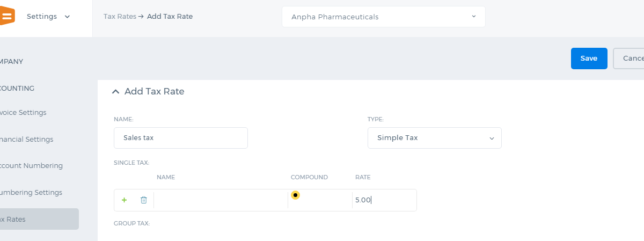This screenshot has height=241, width=644.
Task: Open Financial Settings in sidebar
Action: (26, 140)
